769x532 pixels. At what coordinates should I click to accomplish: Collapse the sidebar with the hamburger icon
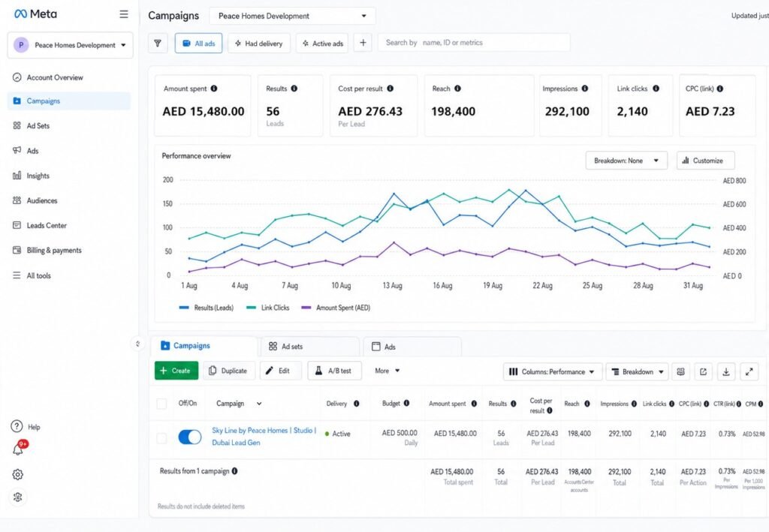[x=124, y=14]
